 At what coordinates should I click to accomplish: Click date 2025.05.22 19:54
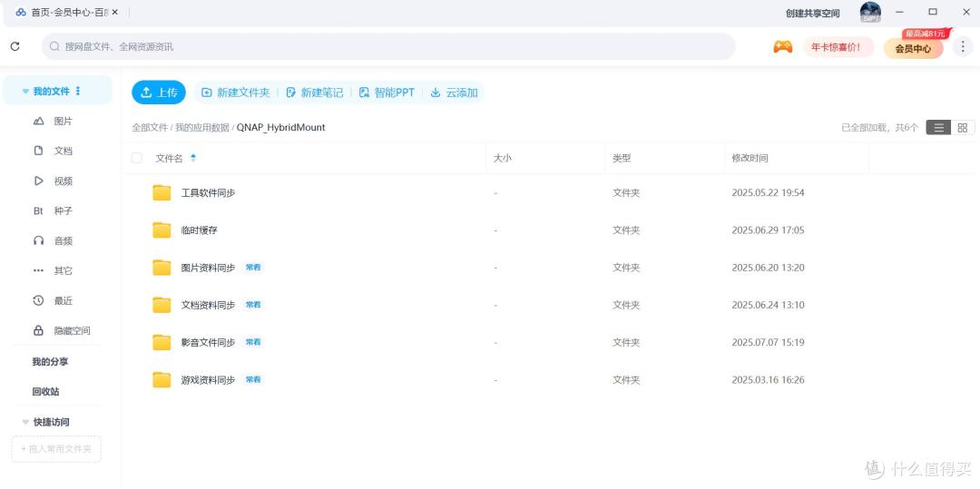[x=769, y=193]
